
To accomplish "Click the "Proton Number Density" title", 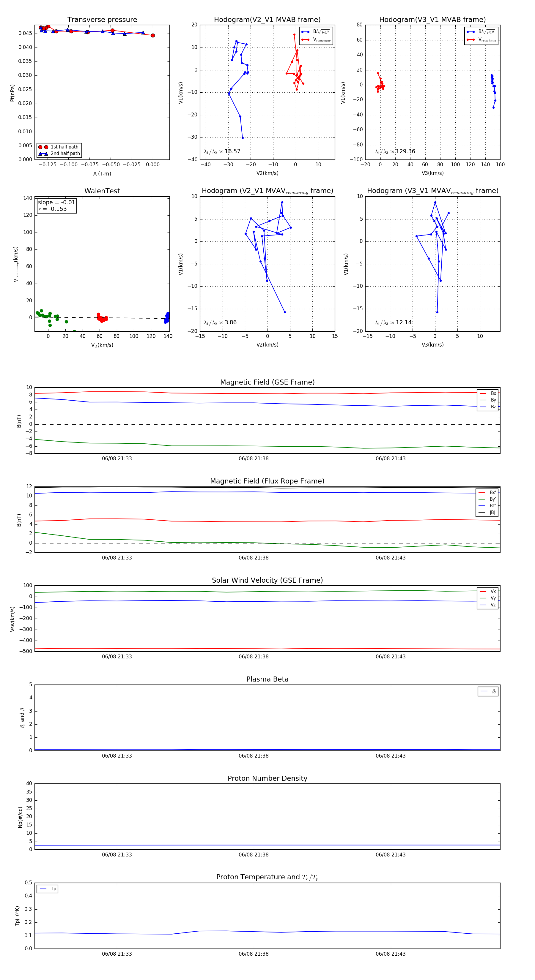I will (267, 778).
